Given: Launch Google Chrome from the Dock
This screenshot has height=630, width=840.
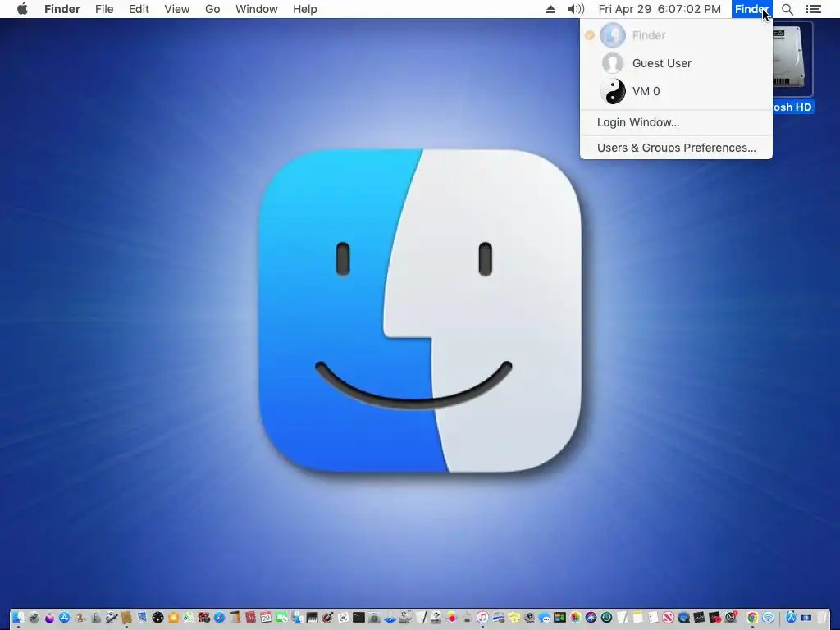Looking at the screenshot, I should tap(752, 618).
